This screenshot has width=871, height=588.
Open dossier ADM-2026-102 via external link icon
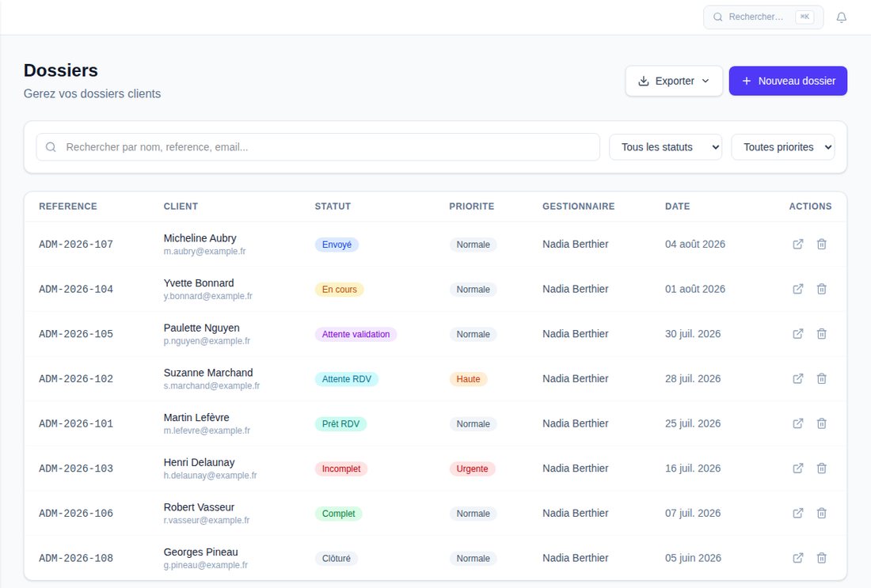pyautogui.click(x=797, y=378)
